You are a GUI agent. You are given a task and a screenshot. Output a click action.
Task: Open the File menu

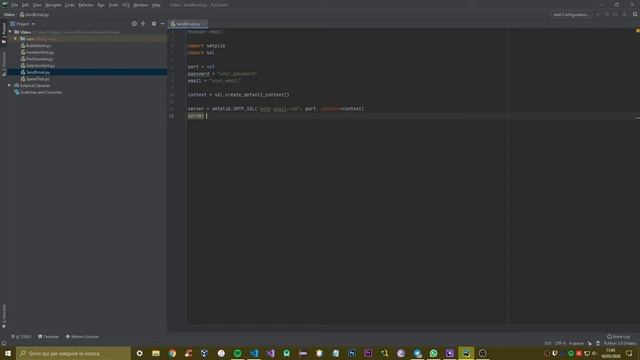pos(15,5)
